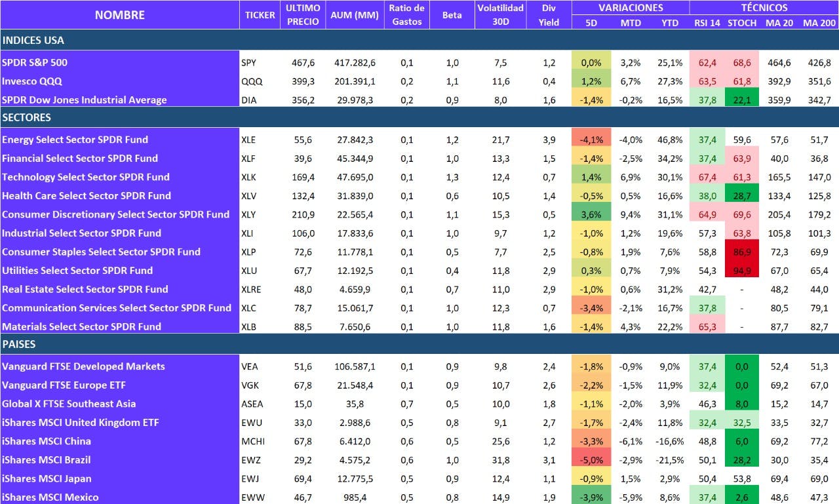Select Communication Services Select Sector SPDR Fund

(x=120, y=307)
